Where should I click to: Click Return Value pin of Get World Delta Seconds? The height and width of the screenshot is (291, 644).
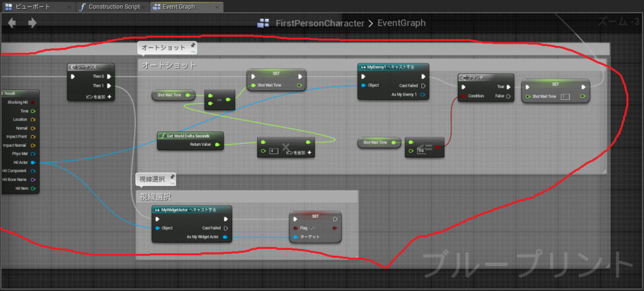[217, 145]
